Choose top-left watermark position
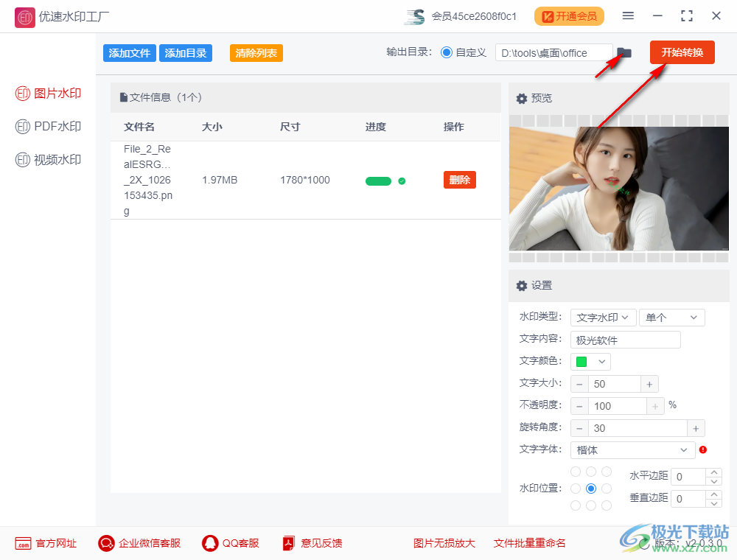The image size is (737, 560). click(575, 471)
